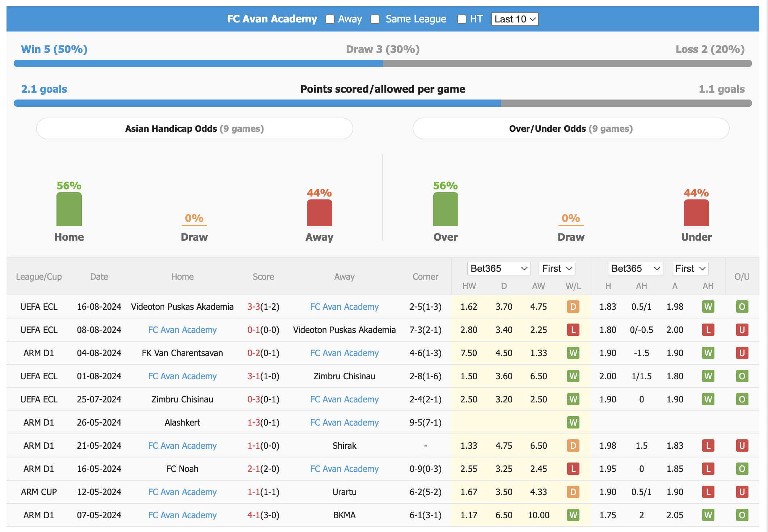Open FC Avan Academy link in 01-08-2024 row
The image size is (768, 532).
182,376
